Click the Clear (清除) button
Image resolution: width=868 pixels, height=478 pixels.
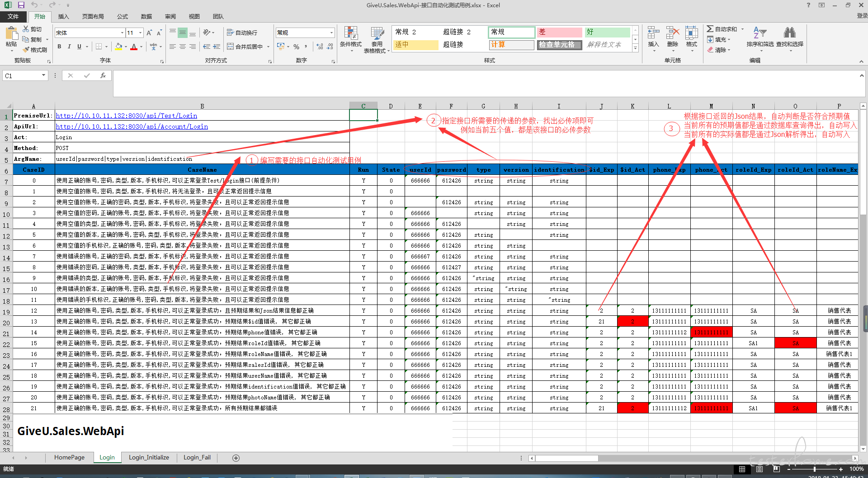pyautogui.click(x=718, y=50)
